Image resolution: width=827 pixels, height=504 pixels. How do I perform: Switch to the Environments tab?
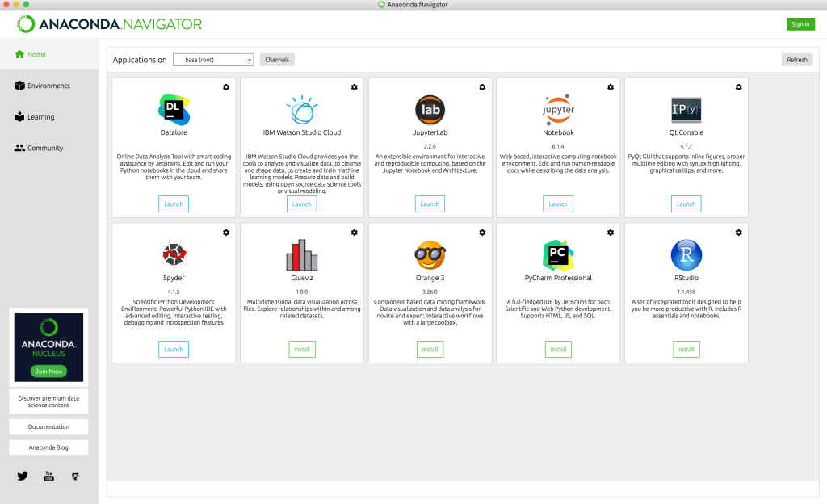pyautogui.click(x=48, y=86)
